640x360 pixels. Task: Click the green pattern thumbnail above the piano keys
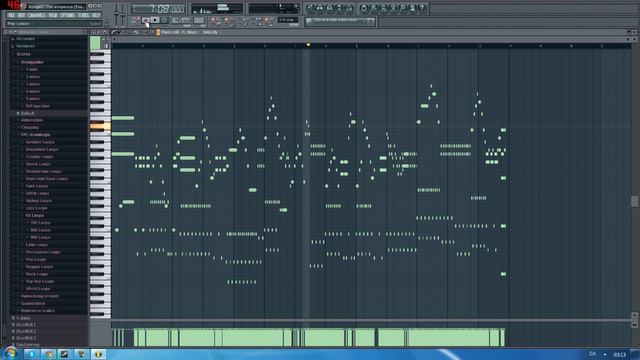[x=95, y=43]
